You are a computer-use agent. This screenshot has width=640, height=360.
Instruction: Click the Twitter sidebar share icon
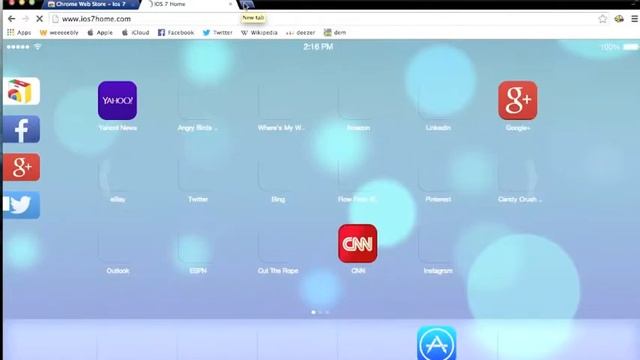click(21, 205)
